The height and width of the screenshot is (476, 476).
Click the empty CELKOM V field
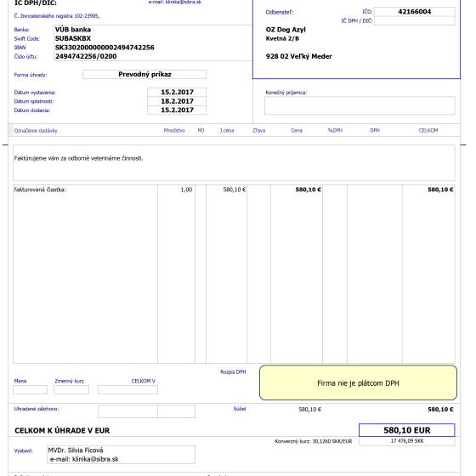coord(127,390)
